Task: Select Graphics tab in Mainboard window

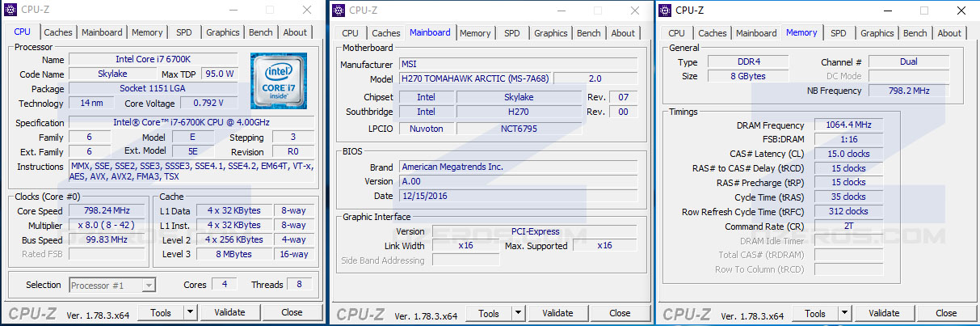Action: 551,33
